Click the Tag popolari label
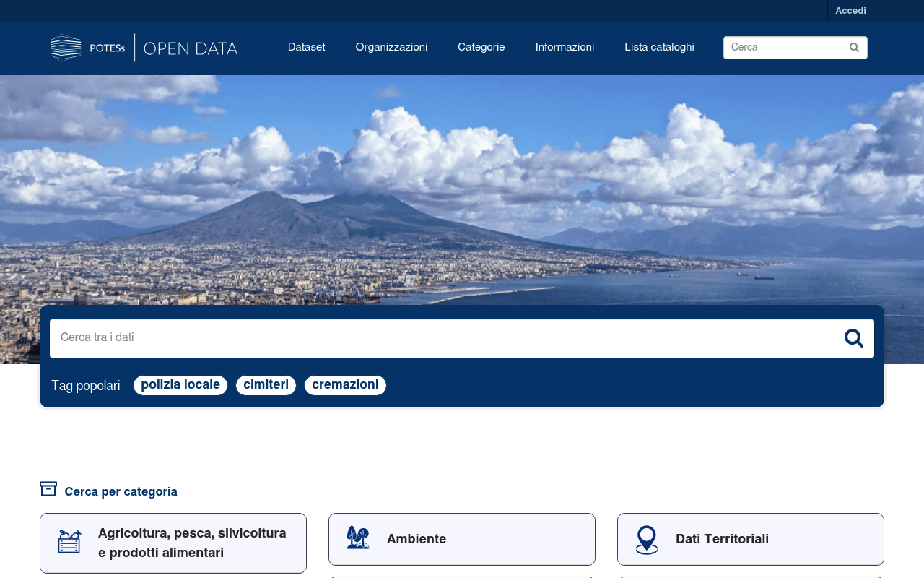Image resolution: width=924 pixels, height=578 pixels. click(86, 386)
